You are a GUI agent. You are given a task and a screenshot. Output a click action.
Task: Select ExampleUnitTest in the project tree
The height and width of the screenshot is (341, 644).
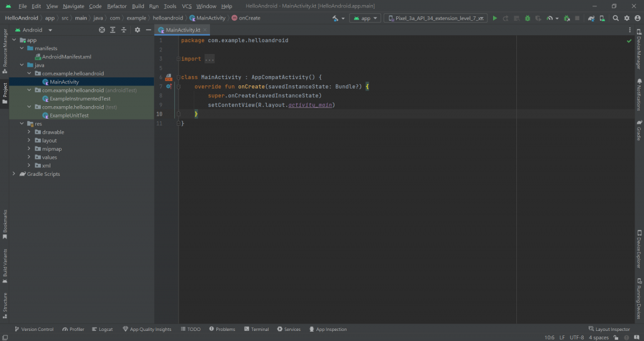click(x=69, y=116)
